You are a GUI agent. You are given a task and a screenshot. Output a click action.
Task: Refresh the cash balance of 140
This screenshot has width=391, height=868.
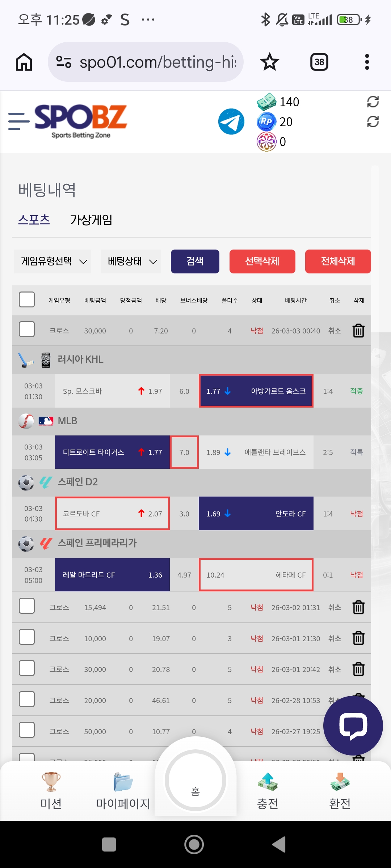click(373, 102)
